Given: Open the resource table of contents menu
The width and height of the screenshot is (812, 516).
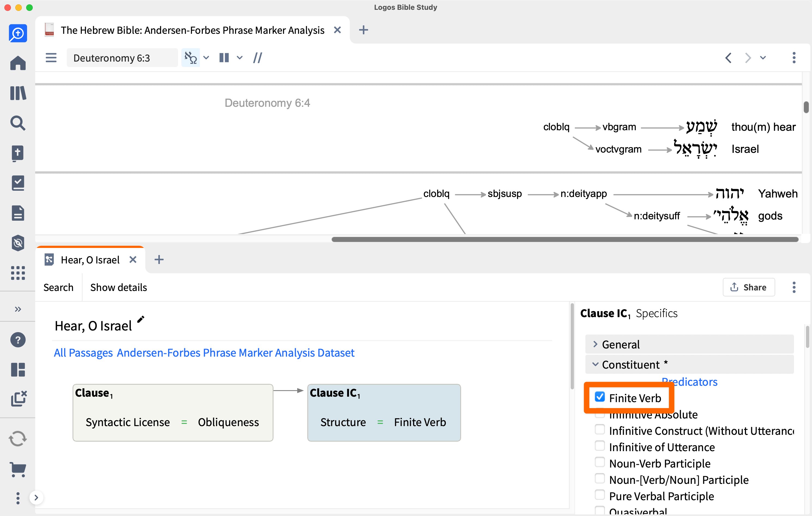Looking at the screenshot, I should point(51,58).
